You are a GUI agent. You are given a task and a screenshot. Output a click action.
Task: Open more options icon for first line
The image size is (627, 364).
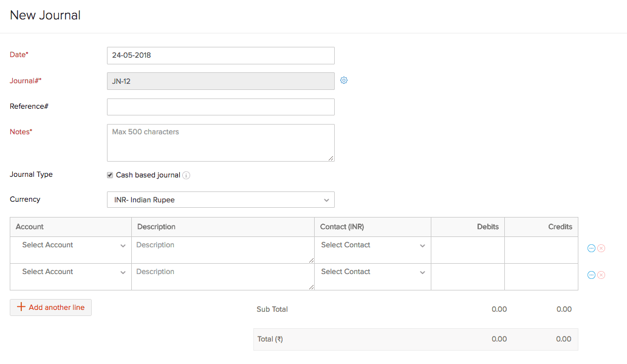(x=591, y=249)
